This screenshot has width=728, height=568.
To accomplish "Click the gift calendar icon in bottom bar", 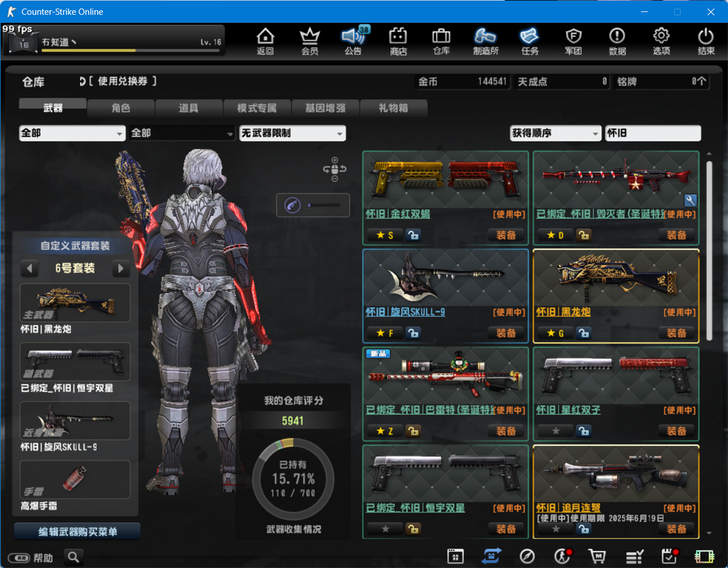I will (456, 556).
